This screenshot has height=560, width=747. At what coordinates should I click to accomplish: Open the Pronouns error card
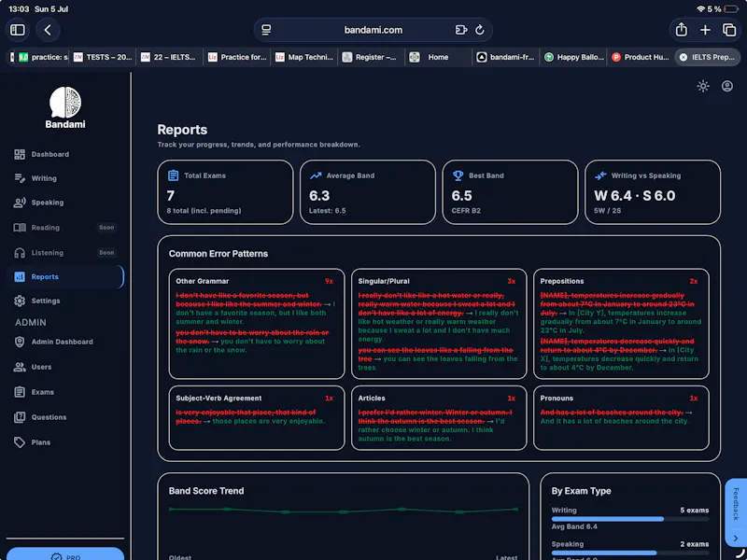point(621,417)
